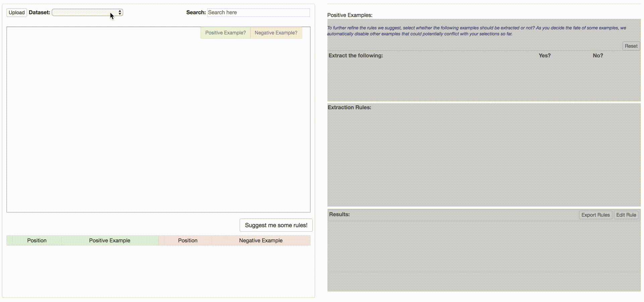Click the Extraction Rules: label
This screenshot has height=302, width=644.
click(x=350, y=107)
